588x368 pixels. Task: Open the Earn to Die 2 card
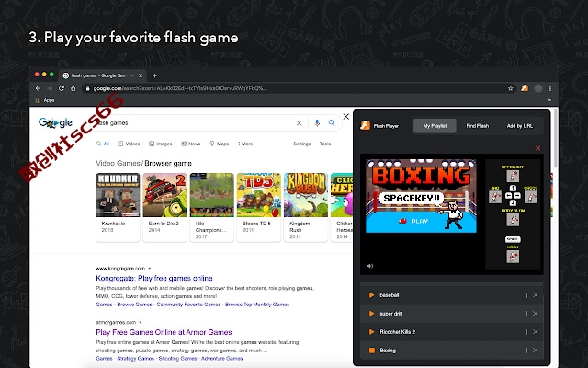164,207
